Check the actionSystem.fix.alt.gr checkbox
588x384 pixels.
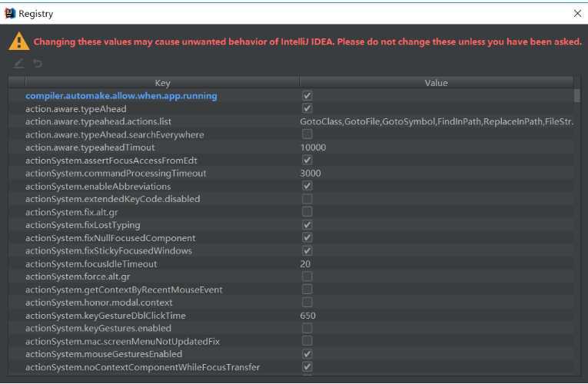(307, 212)
